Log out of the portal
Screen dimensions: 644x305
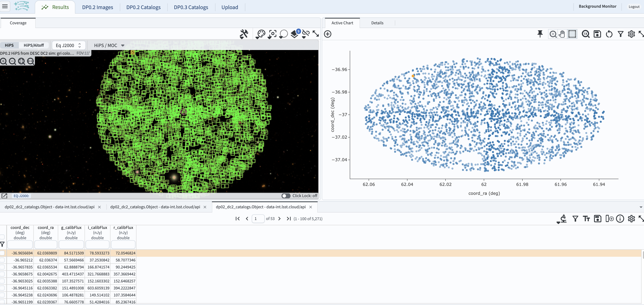pyautogui.click(x=634, y=6)
